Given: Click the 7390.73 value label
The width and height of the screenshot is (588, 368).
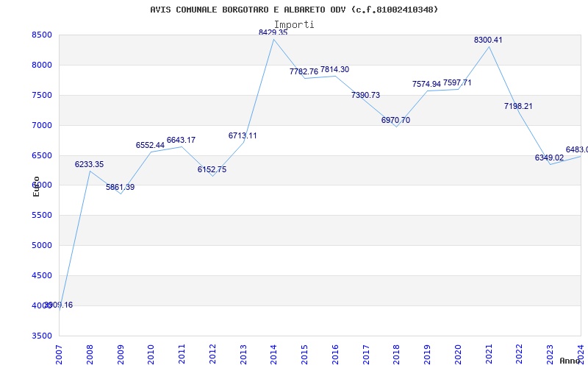Looking at the screenshot, I should (x=365, y=95).
